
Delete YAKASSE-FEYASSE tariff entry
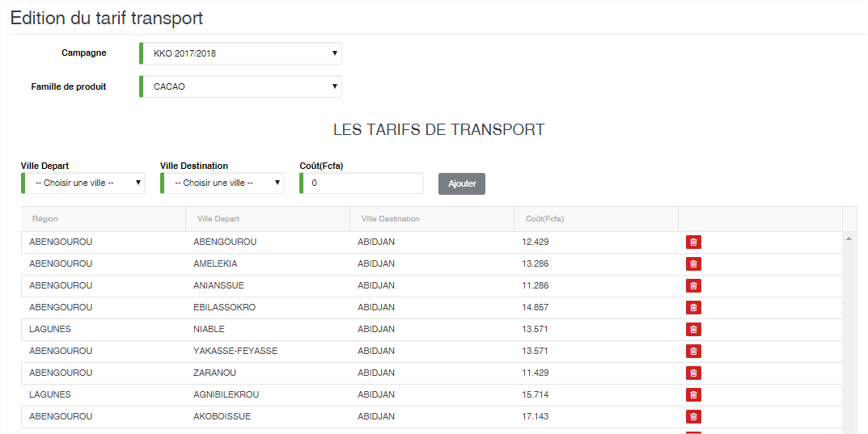(x=693, y=351)
